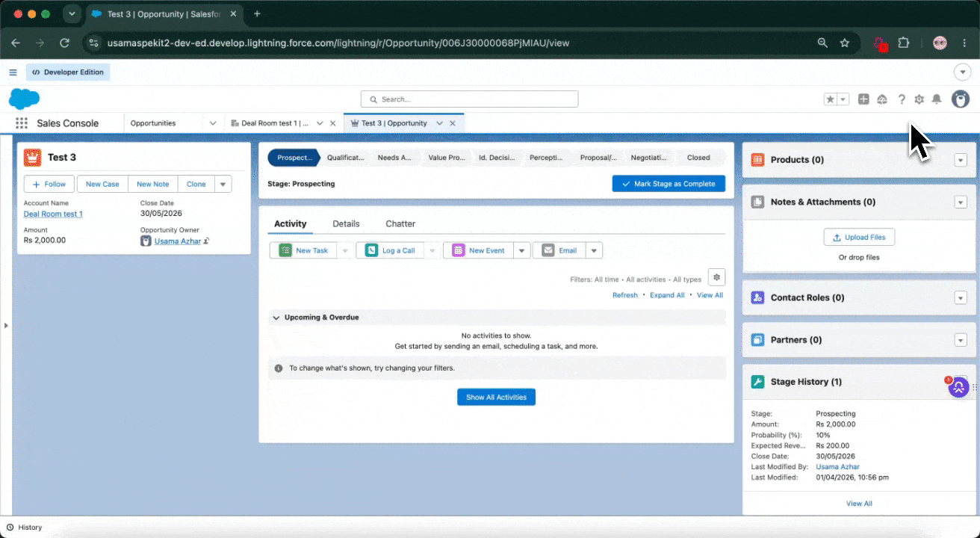The height and width of the screenshot is (538, 980).
Task: Click the Partners related list icon
Action: [x=757, y=340]
